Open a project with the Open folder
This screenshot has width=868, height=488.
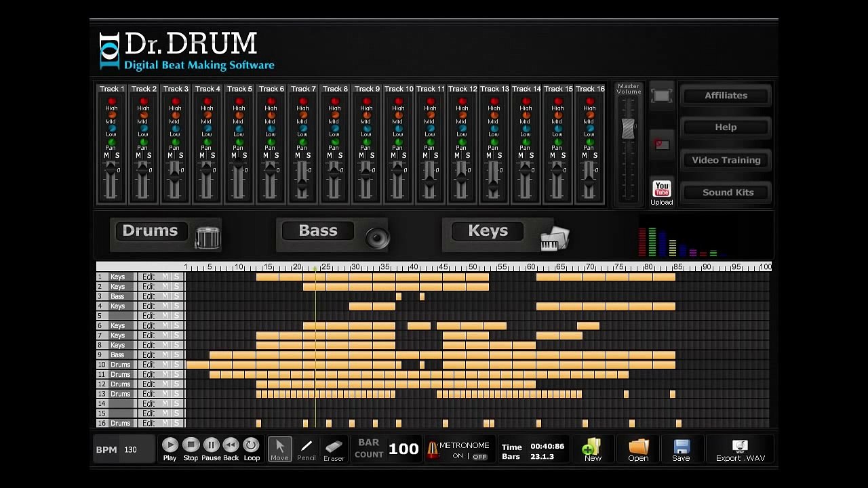tap(638, 449)
